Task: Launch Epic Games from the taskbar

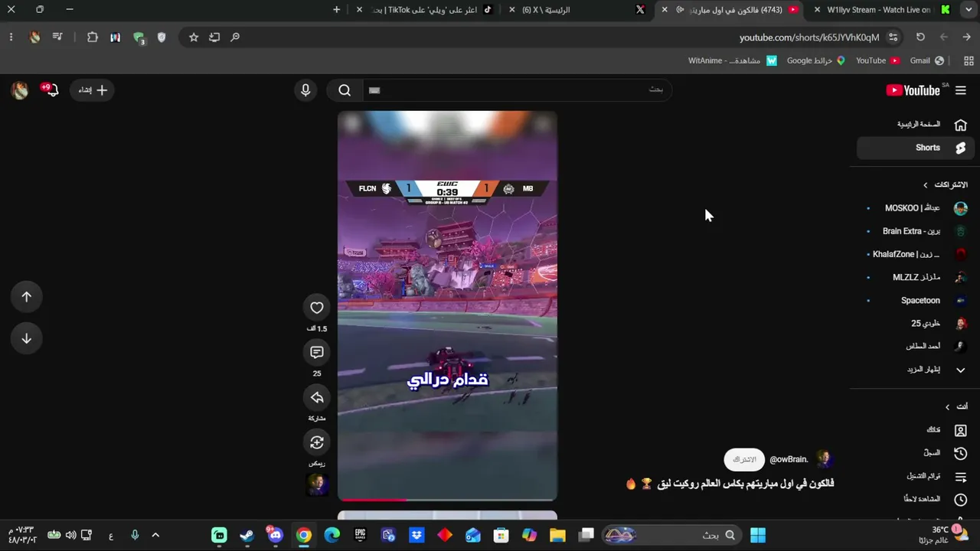Action: (360, 535)
